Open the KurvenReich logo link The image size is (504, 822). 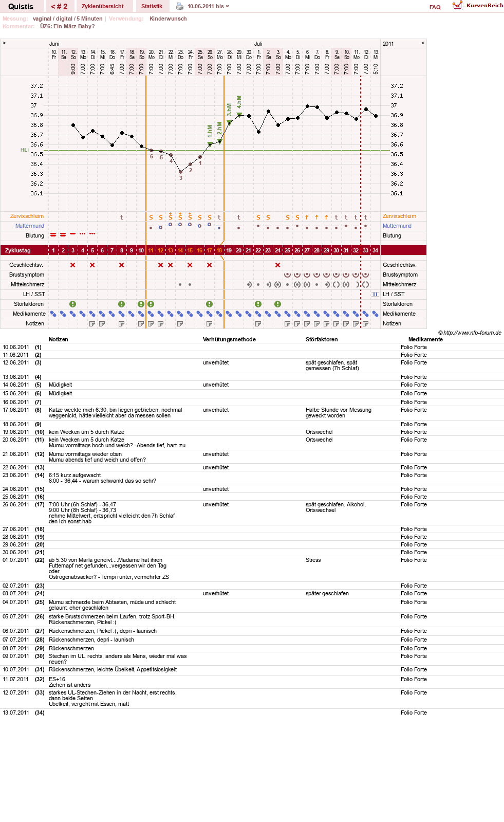(478, 6)
